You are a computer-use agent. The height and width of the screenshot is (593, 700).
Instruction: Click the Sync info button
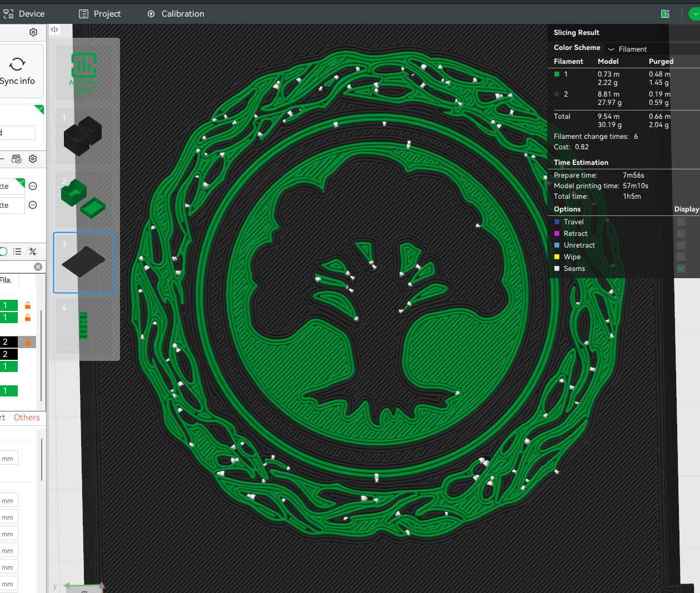pos(18,71)
